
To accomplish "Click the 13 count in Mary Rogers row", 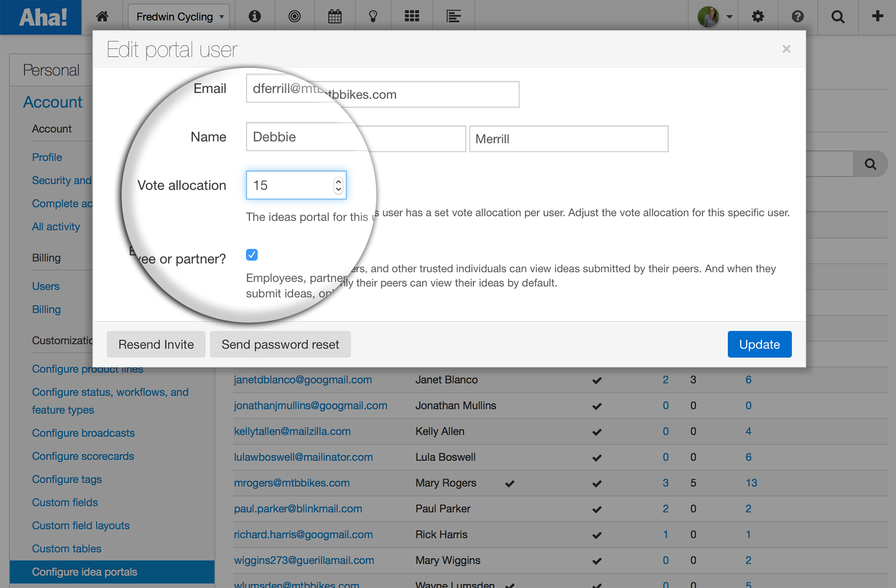I will point(751,483).
